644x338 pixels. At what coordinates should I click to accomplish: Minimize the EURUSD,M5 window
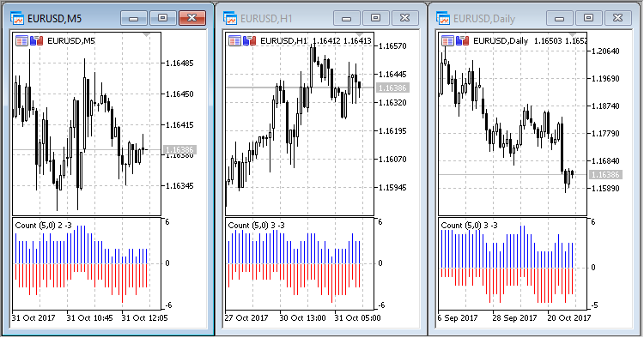click(x=133, y=18)
